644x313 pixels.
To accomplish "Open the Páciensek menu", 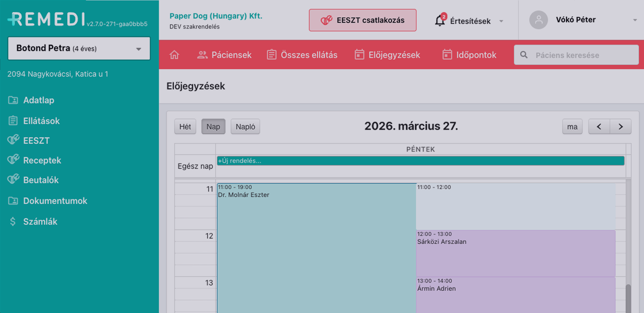I will [x=224, y=55].
